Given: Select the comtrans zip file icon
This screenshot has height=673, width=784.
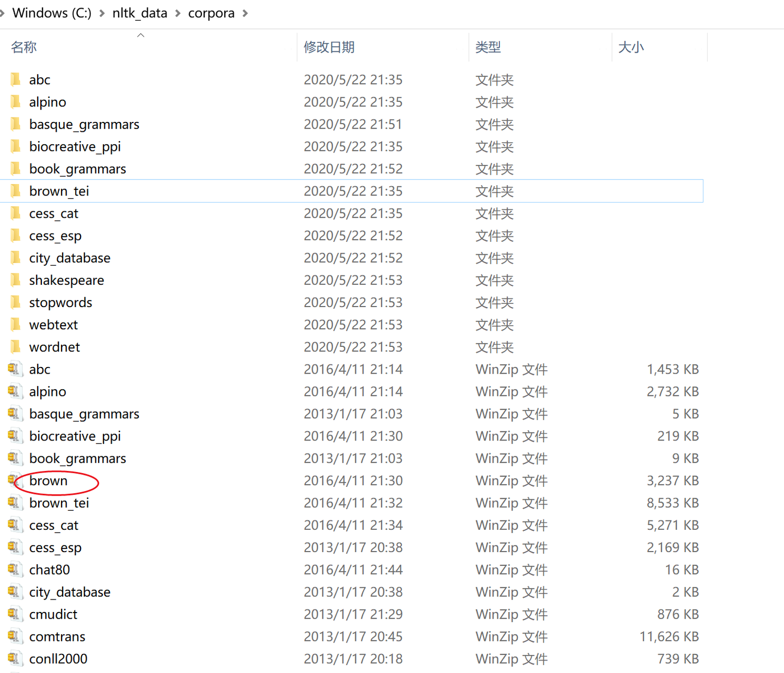Looking at the screenshot, I should [x=15, y=637].
